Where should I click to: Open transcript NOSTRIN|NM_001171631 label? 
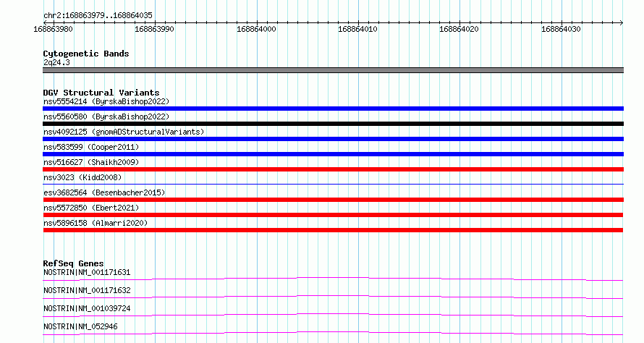tap(87, 272)
